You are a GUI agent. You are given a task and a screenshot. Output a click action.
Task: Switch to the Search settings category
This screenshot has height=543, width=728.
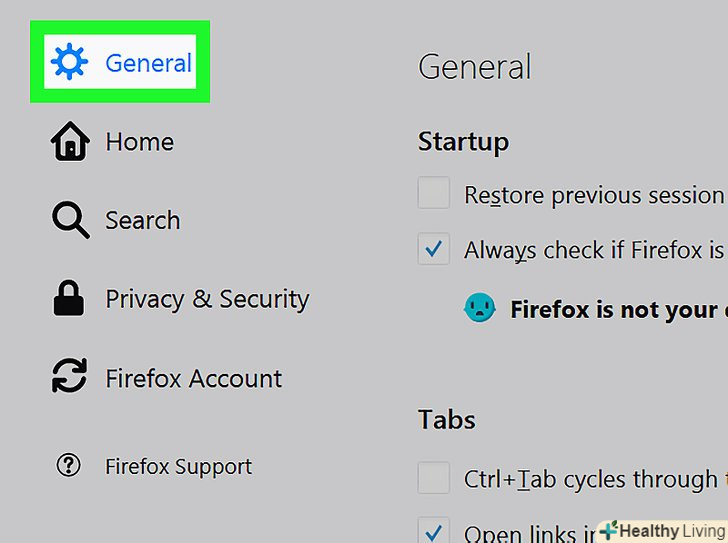[x=142, y=221]
